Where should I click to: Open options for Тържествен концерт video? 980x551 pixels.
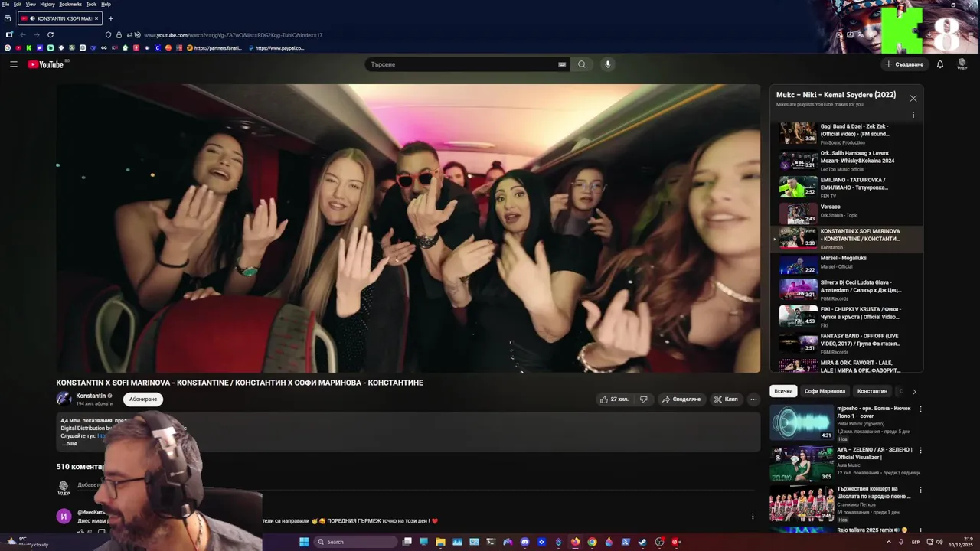pos(920,489)
